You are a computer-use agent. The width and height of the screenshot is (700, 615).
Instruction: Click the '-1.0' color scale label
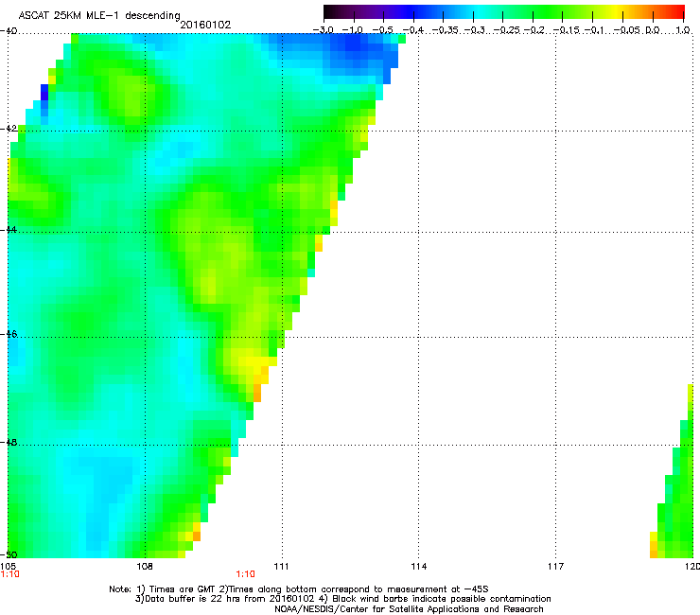(353, 30)
